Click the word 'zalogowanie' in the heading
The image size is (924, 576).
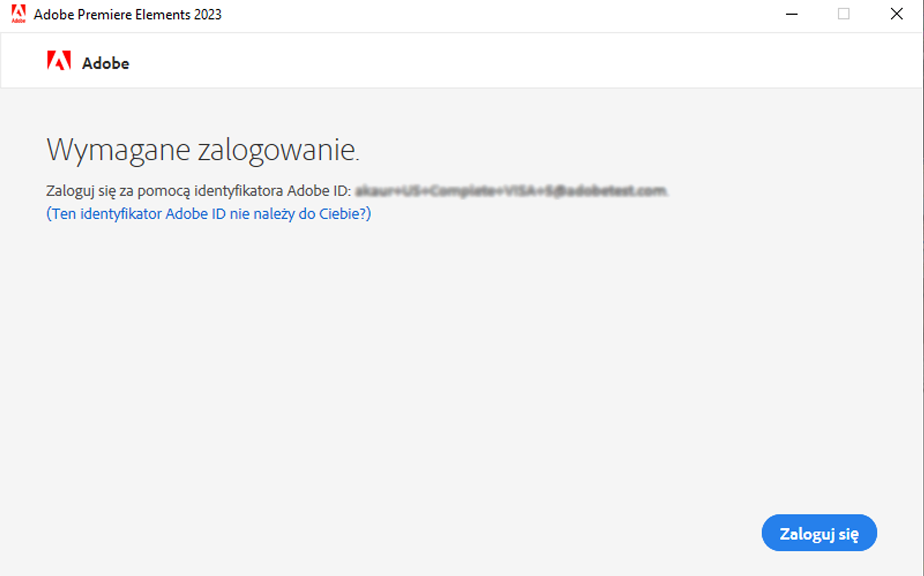(276, 150)
